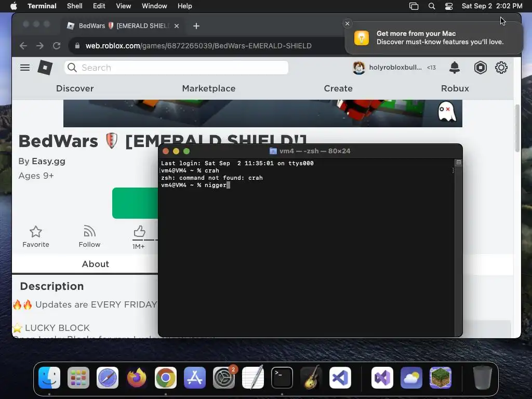Image resolution: width=532 pixels, height=399 pixels.
Task: Click the date and time in menu bar
Action: [492, 6]
